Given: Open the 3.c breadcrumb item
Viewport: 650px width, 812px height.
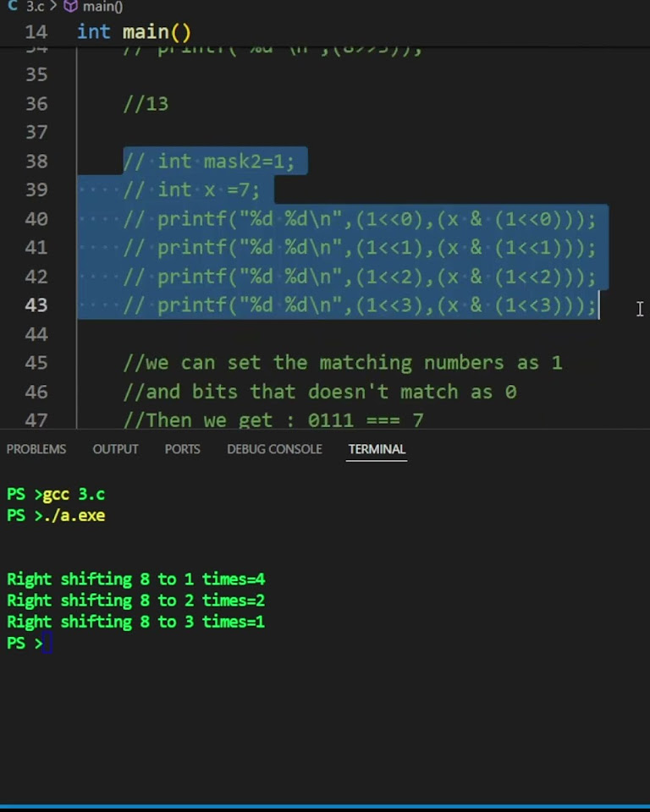Looking at the screenshot, I should click(35, 6).
